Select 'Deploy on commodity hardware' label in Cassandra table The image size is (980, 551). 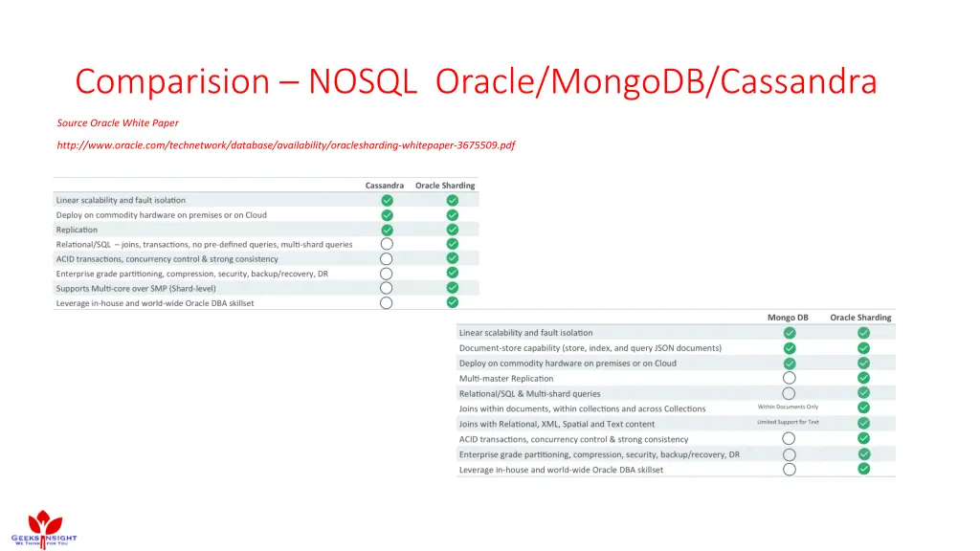[161, 215]
